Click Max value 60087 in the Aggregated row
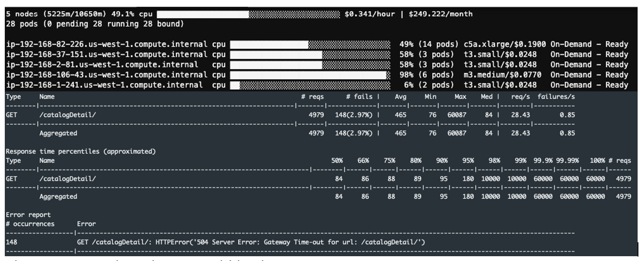 tap(456, 133)
